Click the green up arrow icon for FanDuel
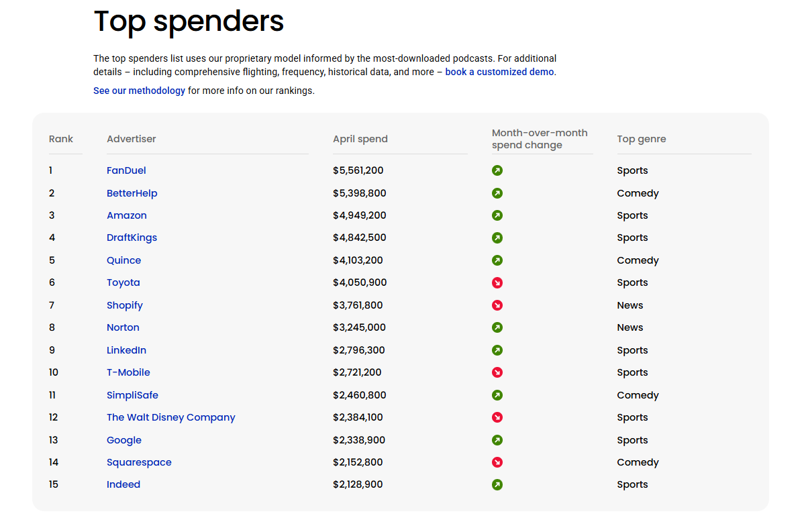This screenshot has height=532, width=804. click(x=497, y=170)
